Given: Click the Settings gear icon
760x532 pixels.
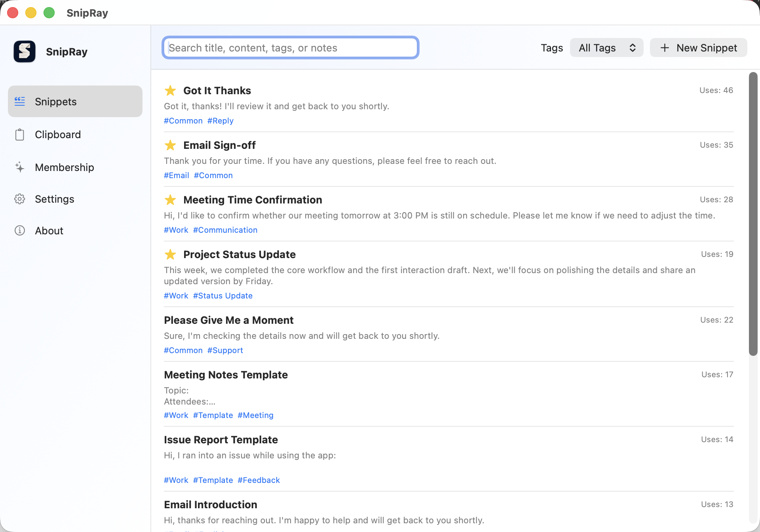Looking at the screenshot, I should pyautogui.click(x=20, y=199).
